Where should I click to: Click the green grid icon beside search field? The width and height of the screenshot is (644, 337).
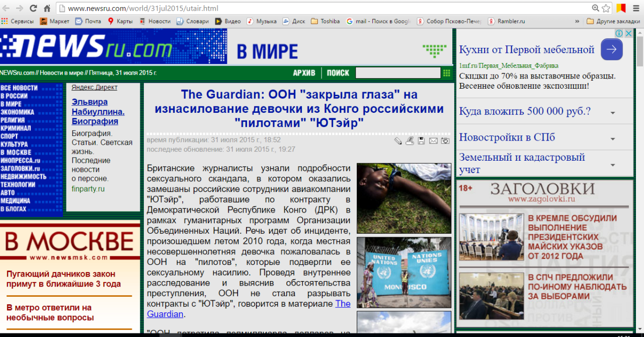[x=446, y=73]
